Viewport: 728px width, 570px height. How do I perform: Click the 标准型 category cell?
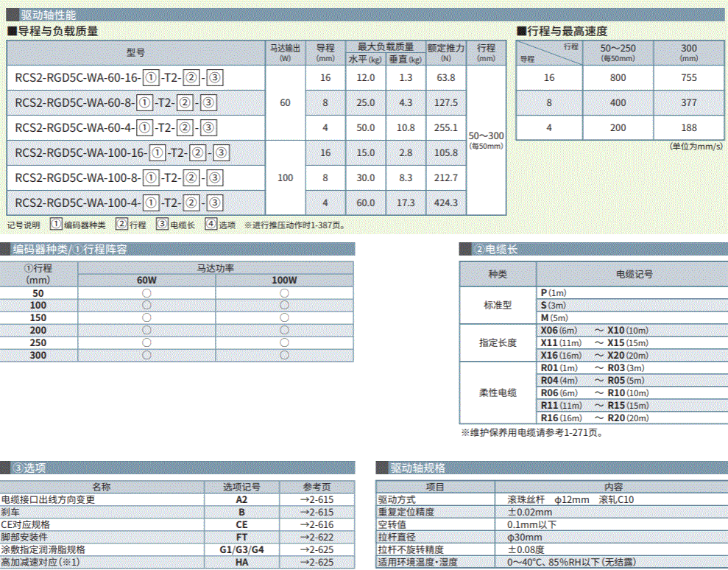[x=498, y=305]
